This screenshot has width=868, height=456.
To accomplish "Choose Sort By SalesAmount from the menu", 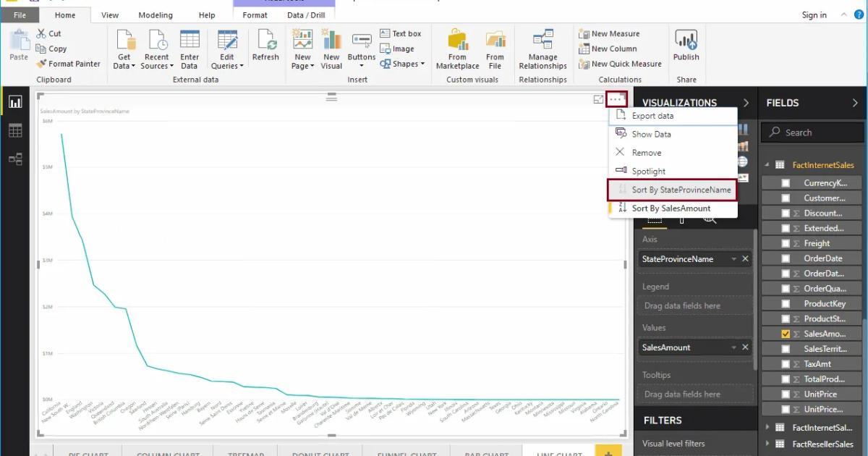I will pyautogui.click(x=673, y=208).
